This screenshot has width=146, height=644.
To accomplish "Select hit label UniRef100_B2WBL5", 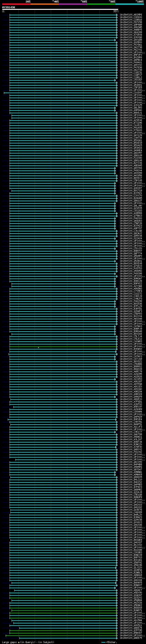I will tap(131, 572).
